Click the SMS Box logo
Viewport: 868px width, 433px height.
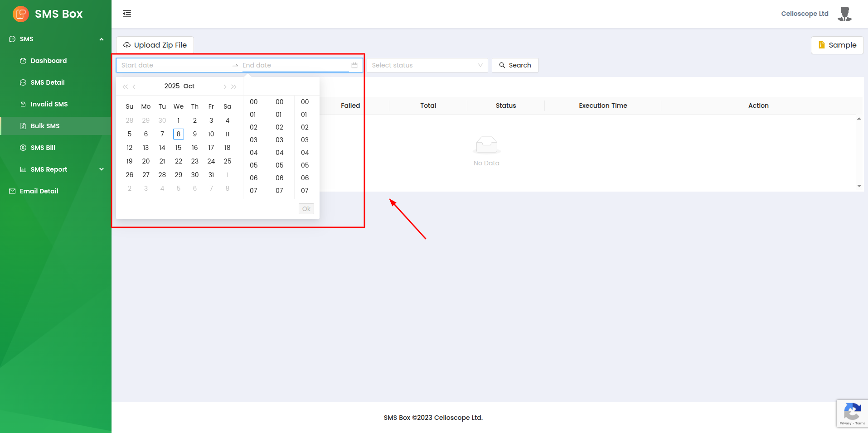tap(21, 14)
